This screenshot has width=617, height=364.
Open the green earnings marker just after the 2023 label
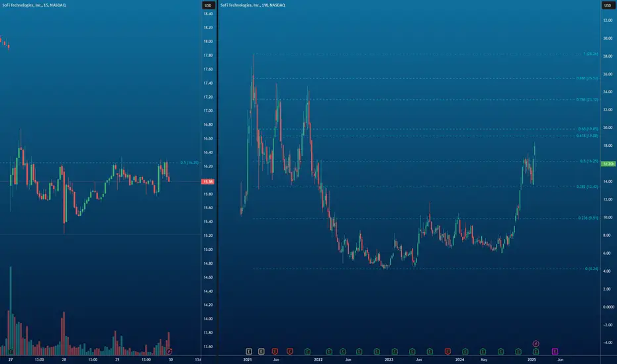pyautogui.click(x=395, y=351)
